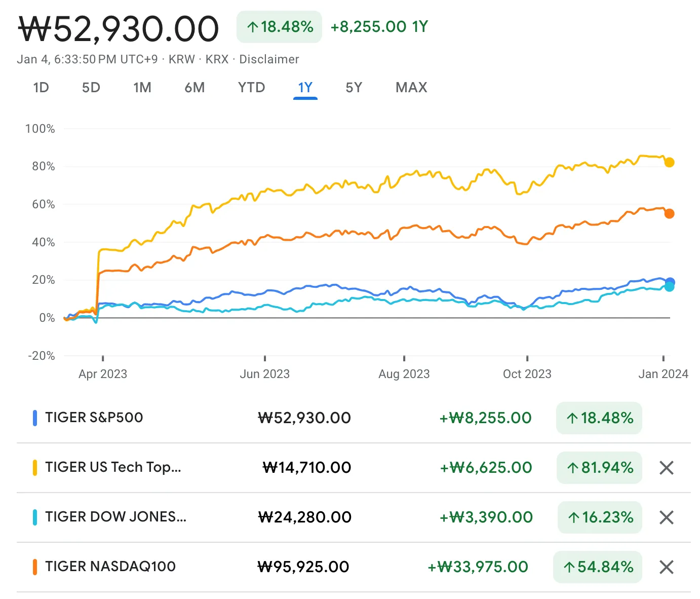The image size is (700, 599).
Task: Click the 18.48% badge for TIGER S&P500
Action: pyautogui.click(x=599, y=418)
